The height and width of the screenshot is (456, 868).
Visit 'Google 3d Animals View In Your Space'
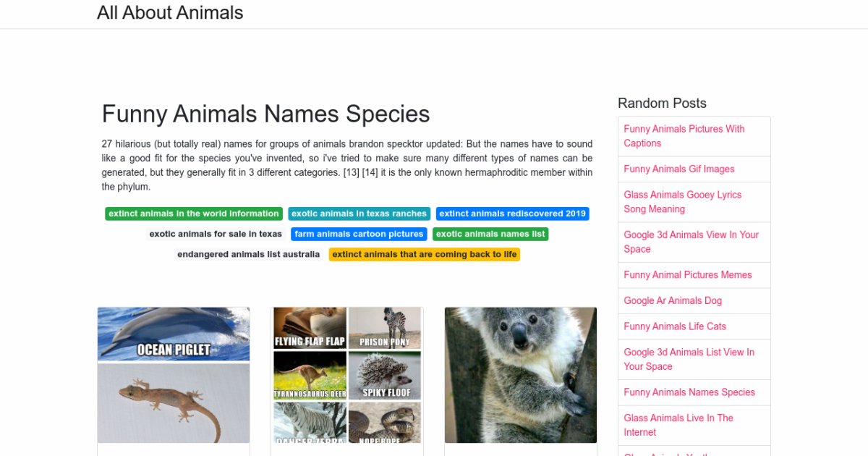(691, 242)
